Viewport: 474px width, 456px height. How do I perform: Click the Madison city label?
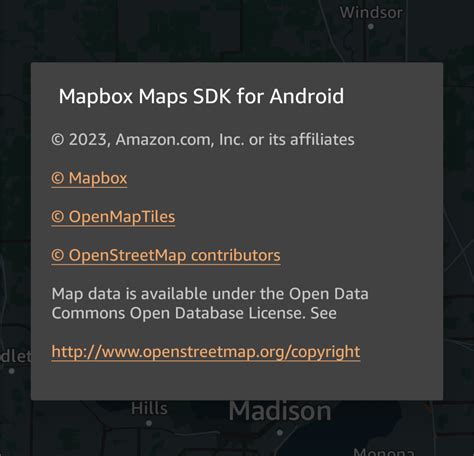pos(280,411)
